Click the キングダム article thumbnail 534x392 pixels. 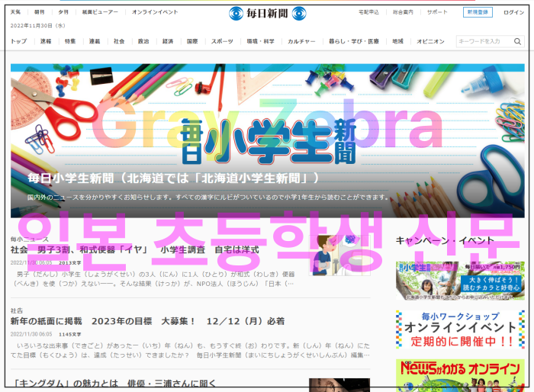coord(339,385)
